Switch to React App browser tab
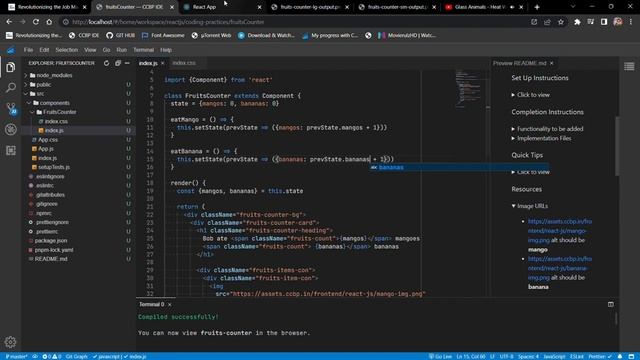The image size is (640, 360). click(222, 7)
